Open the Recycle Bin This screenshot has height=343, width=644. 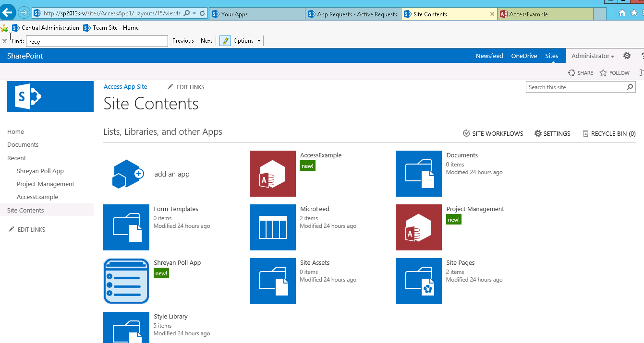coord(608,133)
